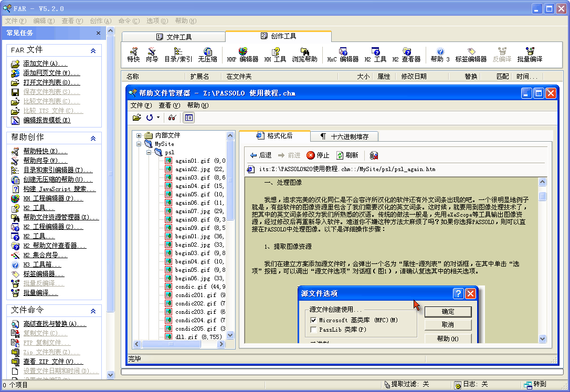Click the 日志 status bar indicator
The width and height of the screenshot is (570, 392).
point(471,384)
